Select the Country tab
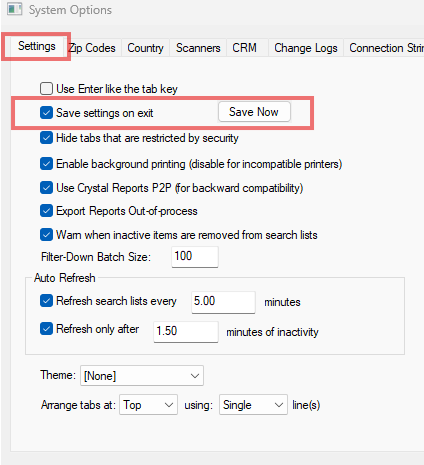The width and height of the screenshot is (424, 465). pyautogui.click(x=145, y=48)
